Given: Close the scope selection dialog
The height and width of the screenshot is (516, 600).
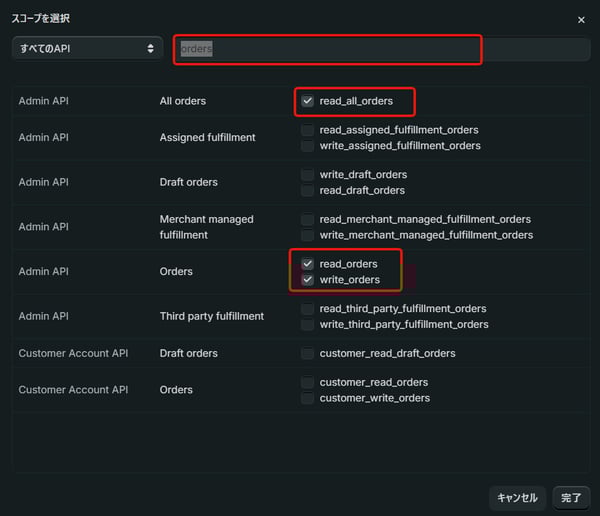Looking at the screenshot, I should coord(582,20).
